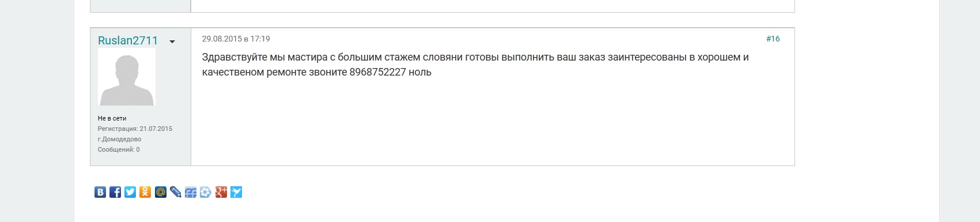Click the 'Сообщений: 0' counter
The image size is (980, 222).
119,149
